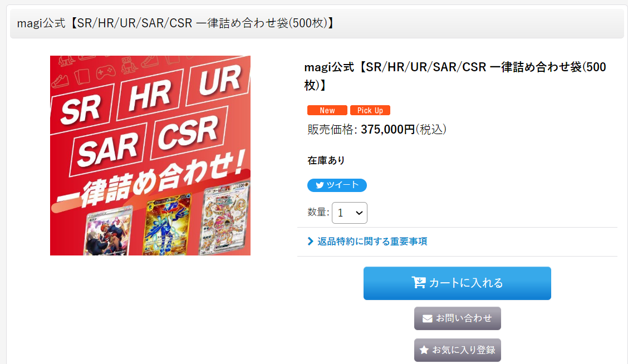Image resolution: width=628 pixels, height=364 pixels.
Task: Open the 数量 quantity dropdown
Action: tap(349, 213)
